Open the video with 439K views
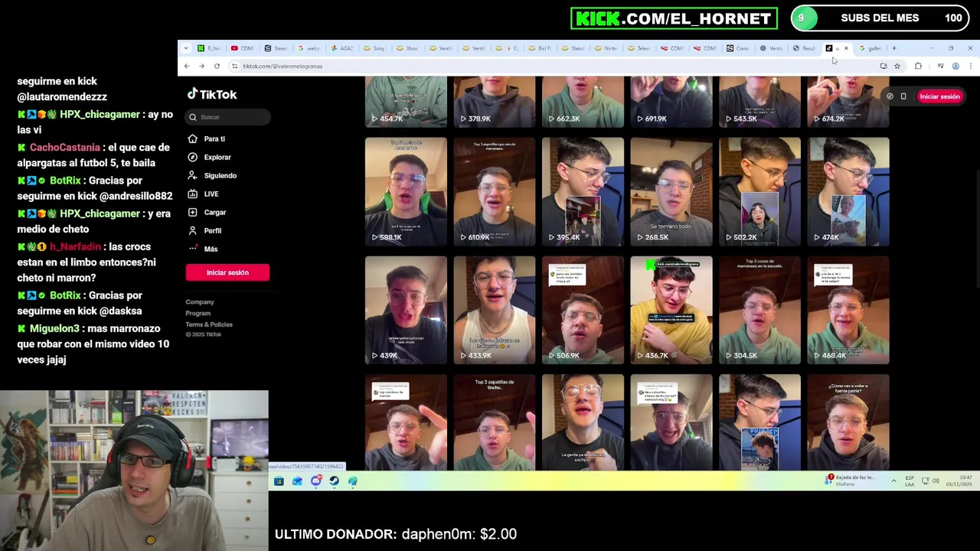Screen dimensions: 980x551 [406, 310]
